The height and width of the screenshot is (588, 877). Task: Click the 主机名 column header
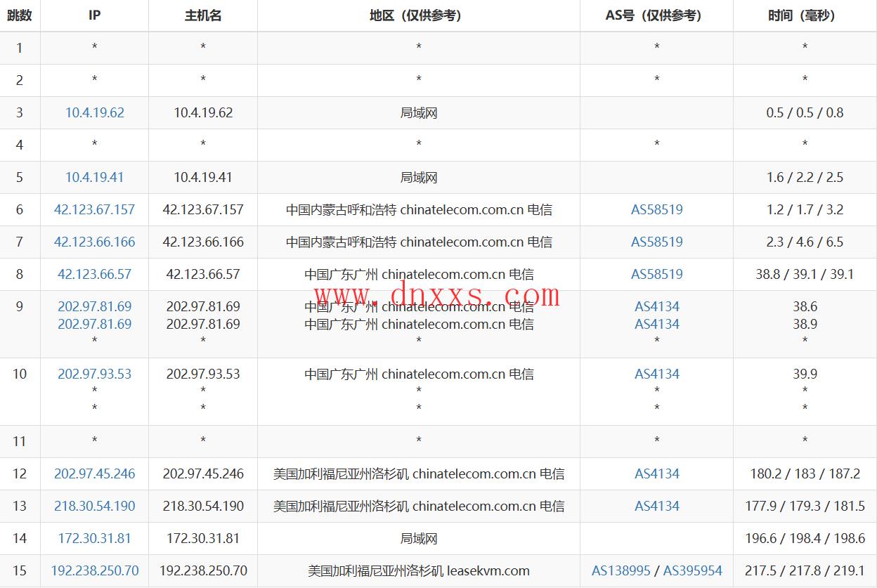pos(202,15)
